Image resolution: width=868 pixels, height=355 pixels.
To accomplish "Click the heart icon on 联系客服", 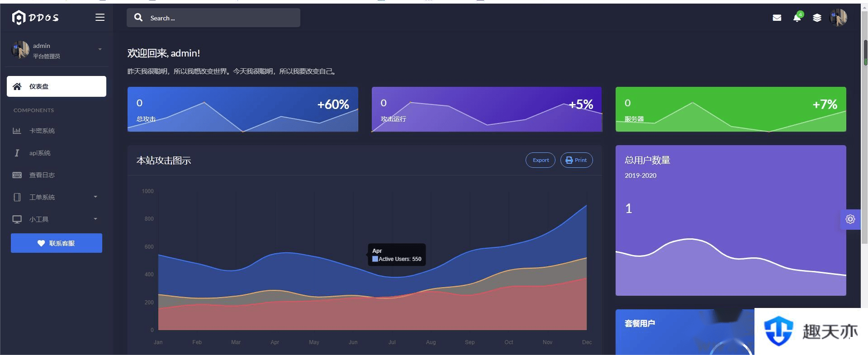I will 41,243.
